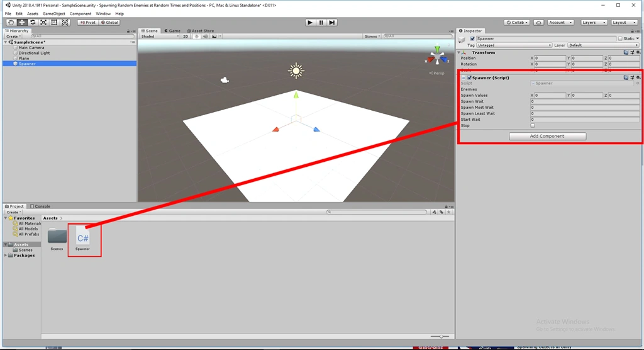
Task: Select the Rotate tool
Action: pyautogui.click(x=33, y=23)
